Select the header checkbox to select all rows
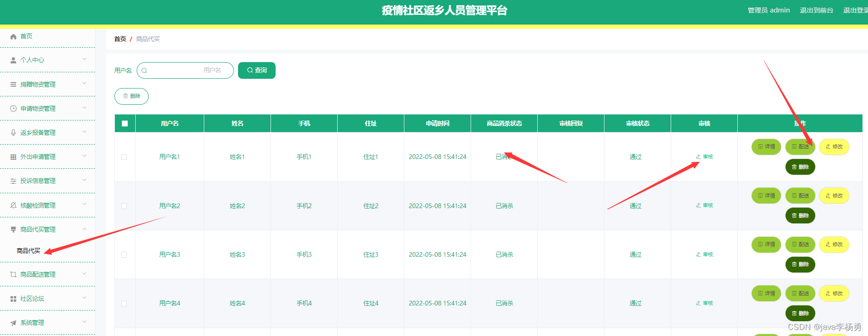Screen dimensions: 868x336 pos(125,123)
